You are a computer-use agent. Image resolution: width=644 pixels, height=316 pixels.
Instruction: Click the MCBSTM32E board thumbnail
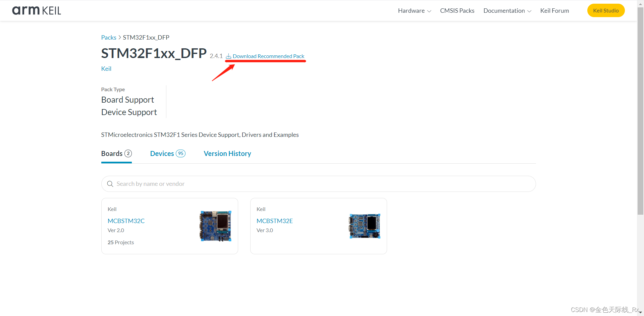tap(365, 226)
